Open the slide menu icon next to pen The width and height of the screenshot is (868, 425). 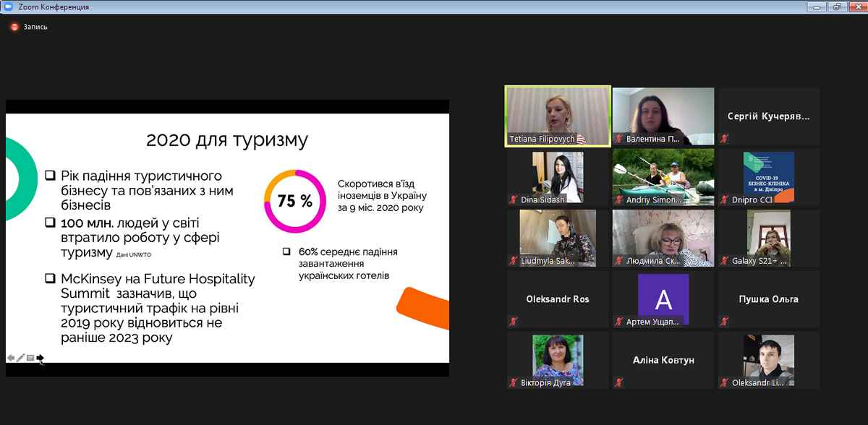click(30, 357)
